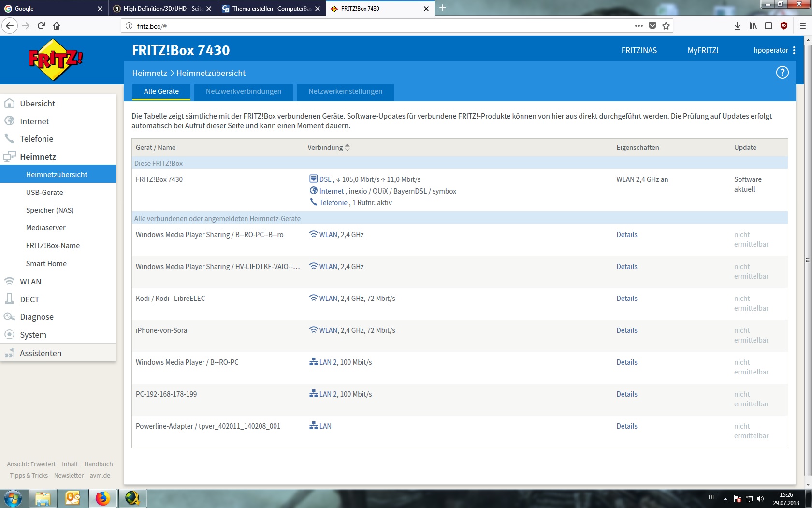Open the Netzwerkverbindungen tab
Screen dimensions: 812x508
coord(244,92)
